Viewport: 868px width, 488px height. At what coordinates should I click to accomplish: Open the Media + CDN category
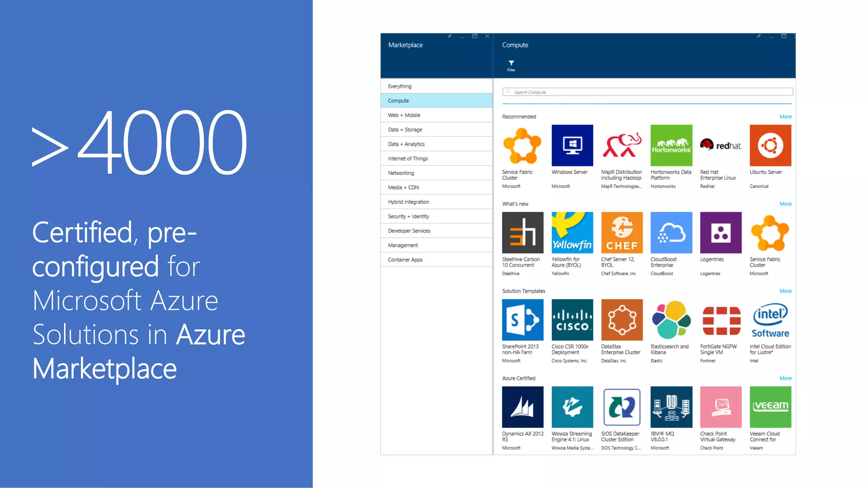[x=437, y=187]
